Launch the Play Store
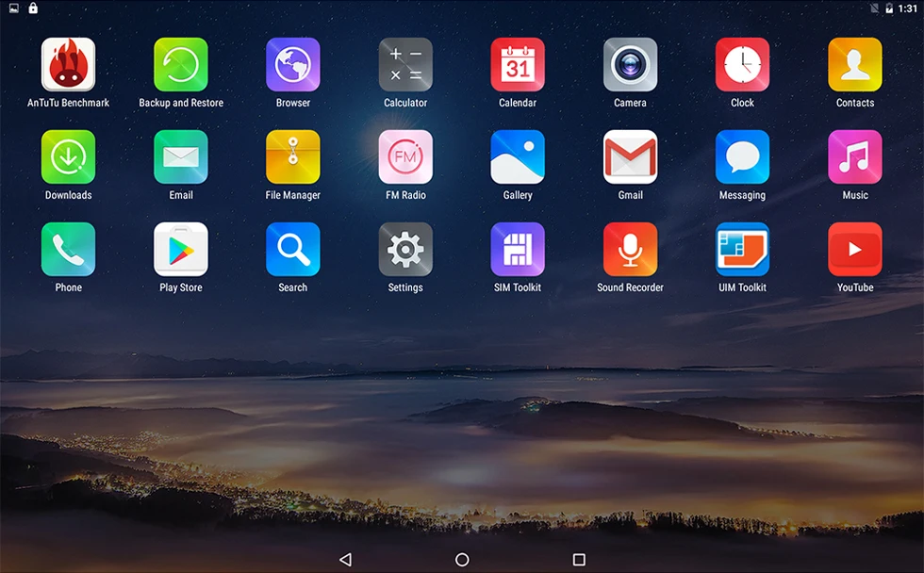The image size is (924, 573). [181, 250]
